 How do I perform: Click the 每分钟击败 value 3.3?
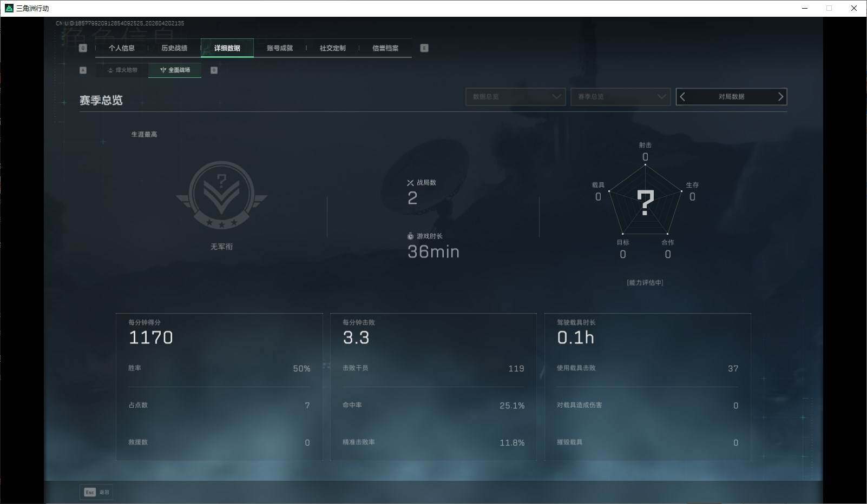click(x=356, y=338)
